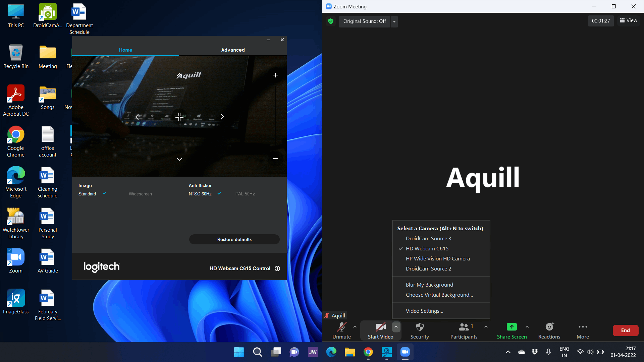Expand share options arrow beside Share Screen

[527, 327]
